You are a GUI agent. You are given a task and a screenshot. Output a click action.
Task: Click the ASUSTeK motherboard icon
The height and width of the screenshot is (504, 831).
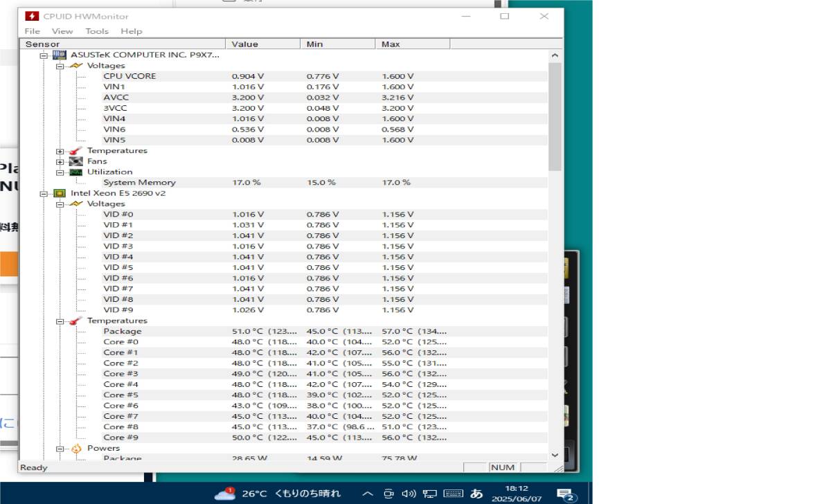(60, 55)
